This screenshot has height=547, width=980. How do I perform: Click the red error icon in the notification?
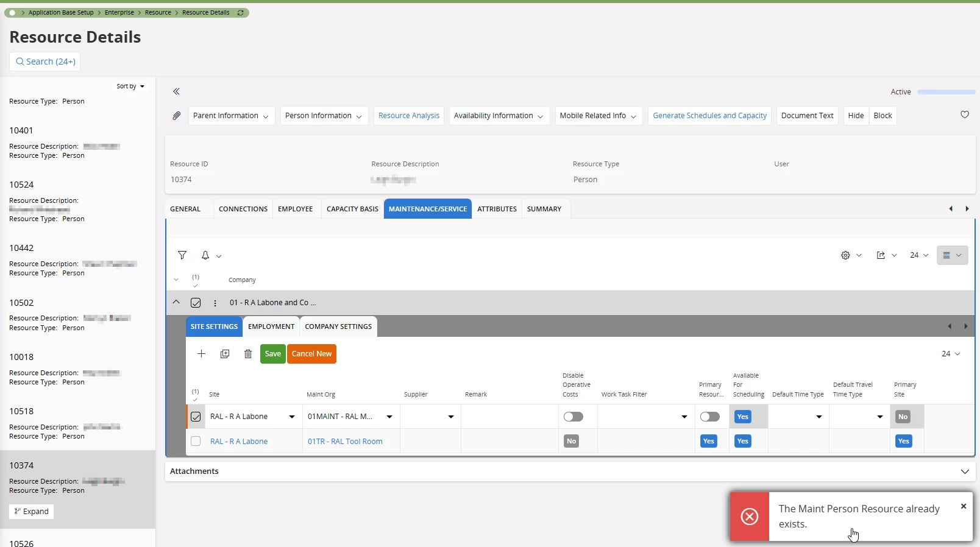click(750, 517)
